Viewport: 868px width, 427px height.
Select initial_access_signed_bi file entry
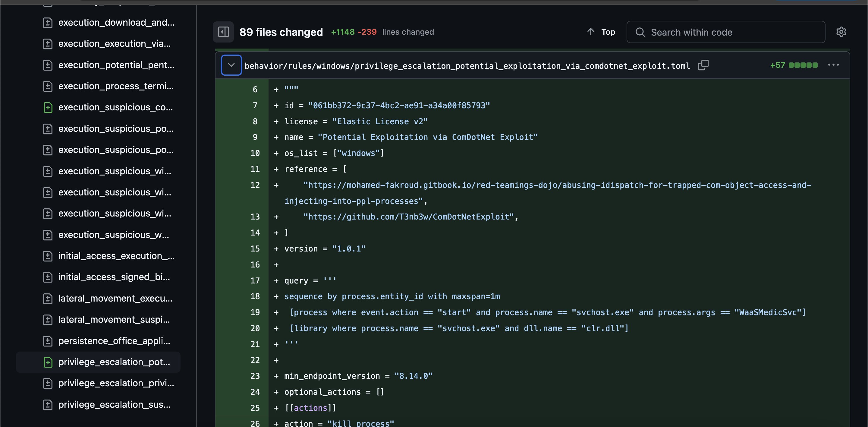click(x=114, y=277)
